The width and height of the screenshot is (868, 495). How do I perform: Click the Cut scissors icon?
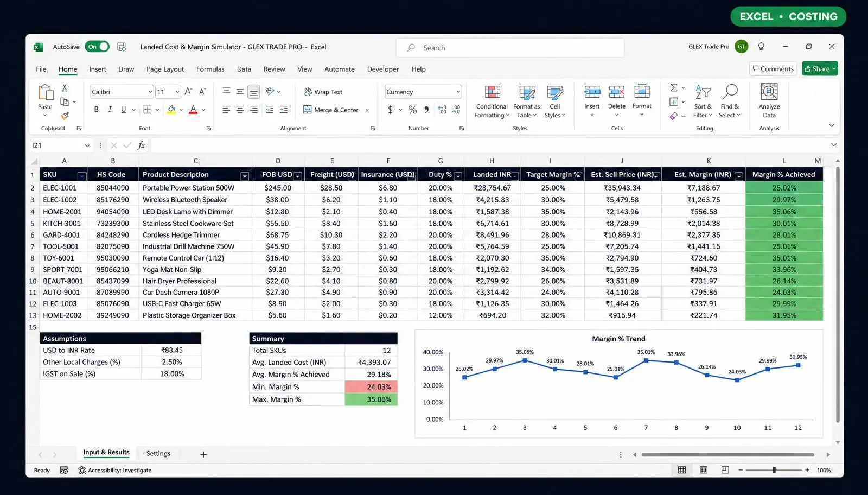pos(65,87)
